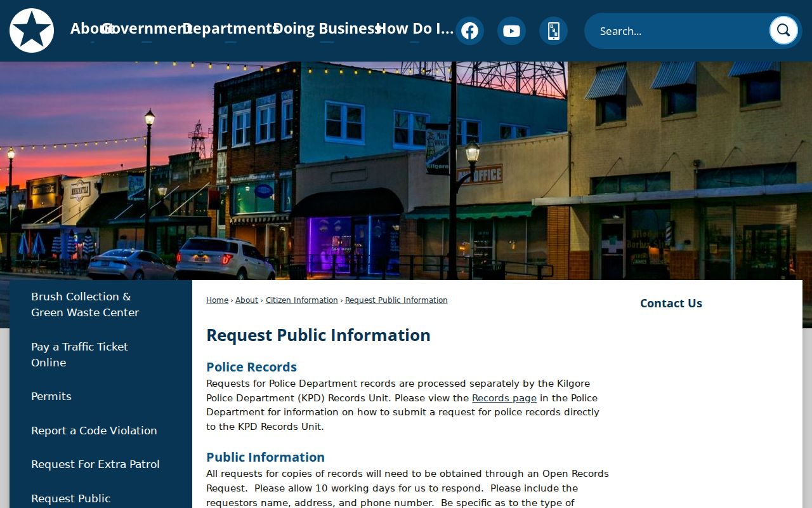Click the Public Information subheading

point(265,457)
